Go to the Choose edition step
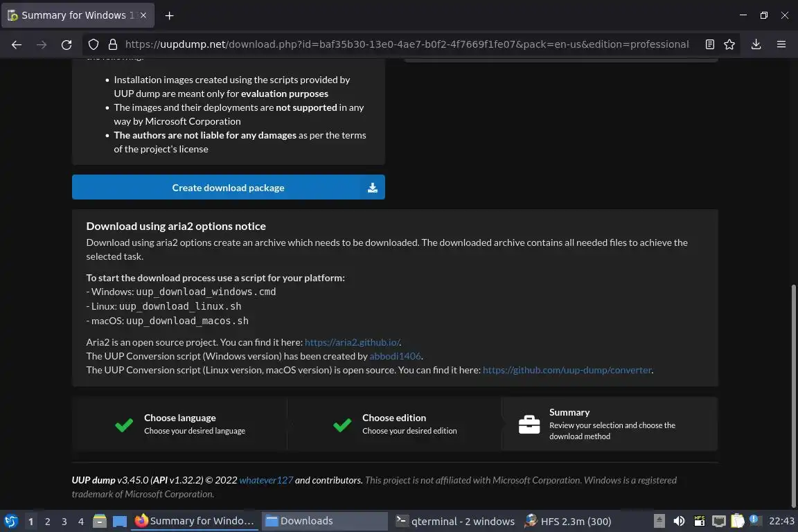This screenshot has width=798, height=532. coord(394,423)
